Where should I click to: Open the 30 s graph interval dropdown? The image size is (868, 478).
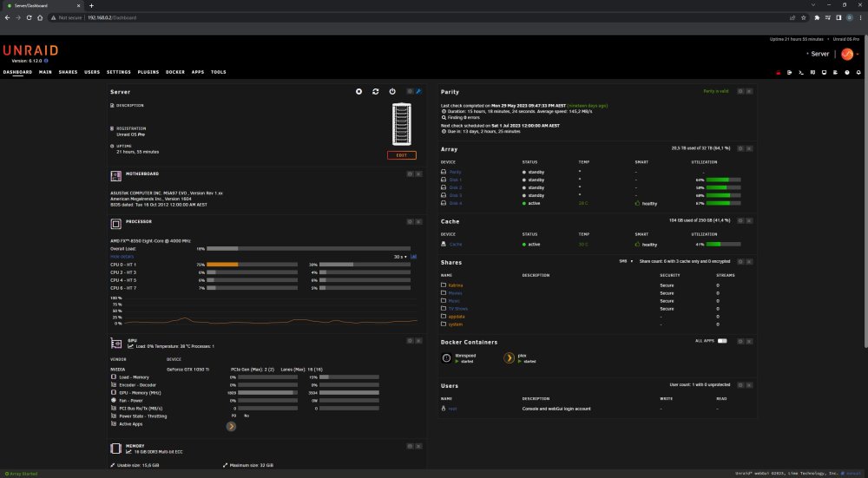[400, 257]
